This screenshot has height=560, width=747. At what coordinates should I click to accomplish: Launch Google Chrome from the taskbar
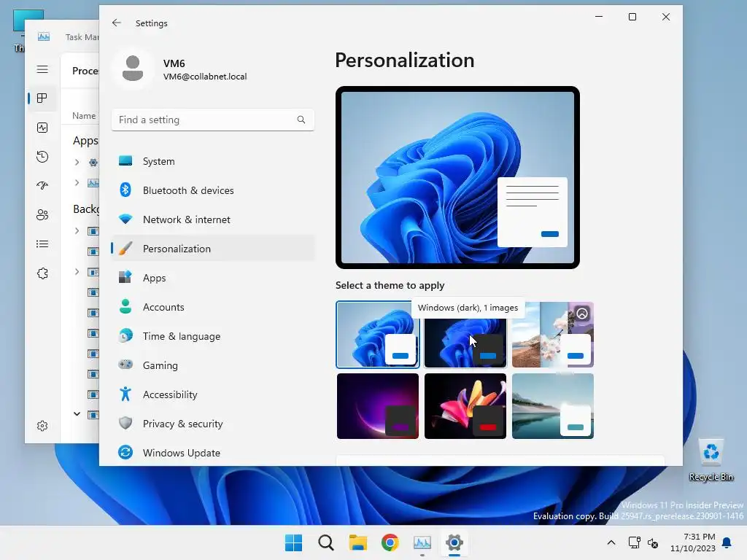[x=390, y=542]
